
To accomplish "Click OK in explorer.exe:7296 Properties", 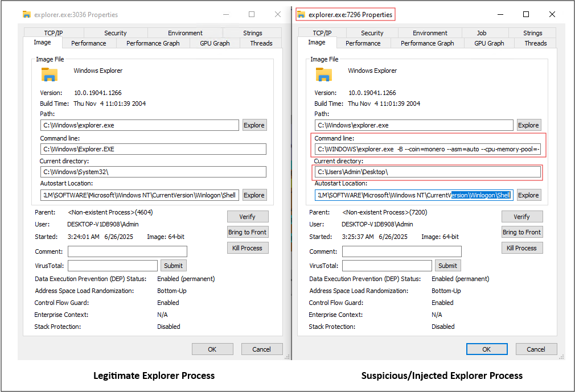I will click(x=487, y=349).
